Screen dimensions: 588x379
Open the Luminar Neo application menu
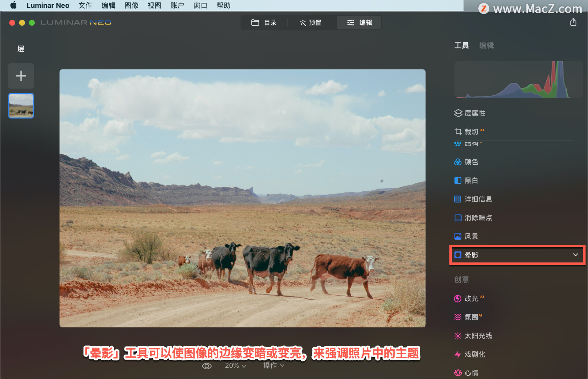tap(48, 6)
